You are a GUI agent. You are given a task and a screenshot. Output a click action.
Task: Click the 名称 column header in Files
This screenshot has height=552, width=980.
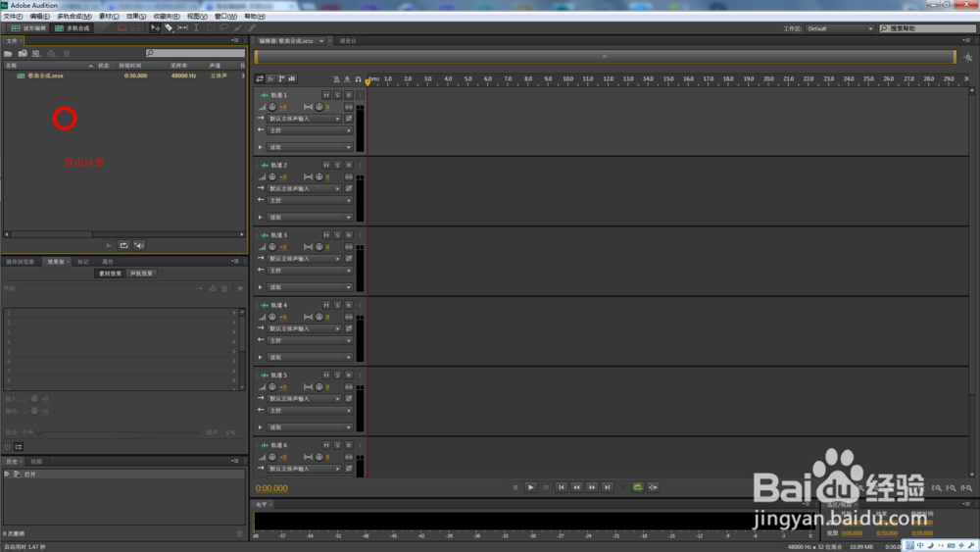click(49, 66)
